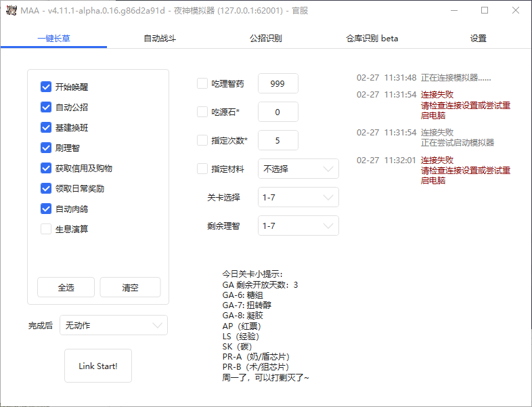Open the 完成后 dropdown showing 无动作

pos(114,325)
